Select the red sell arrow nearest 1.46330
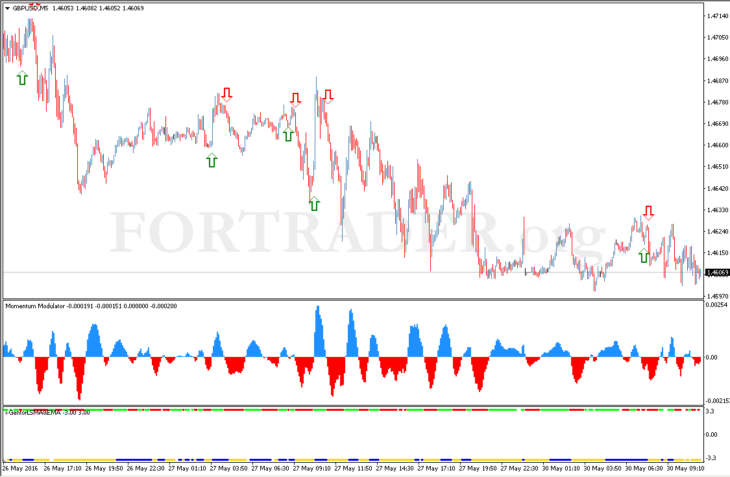The height and width of the screenshot is (477, 730). 649,212
